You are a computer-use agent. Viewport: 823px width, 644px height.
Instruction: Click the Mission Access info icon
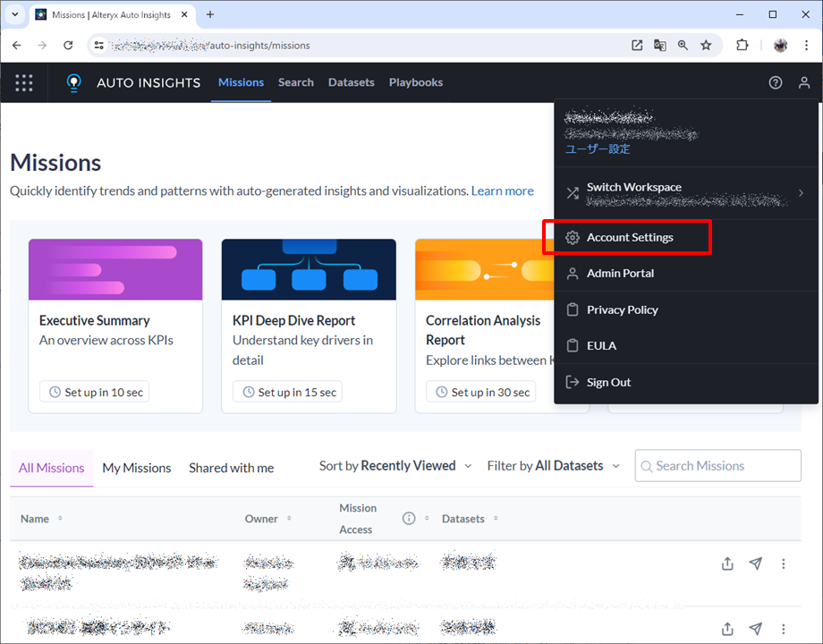pos(409,519)
